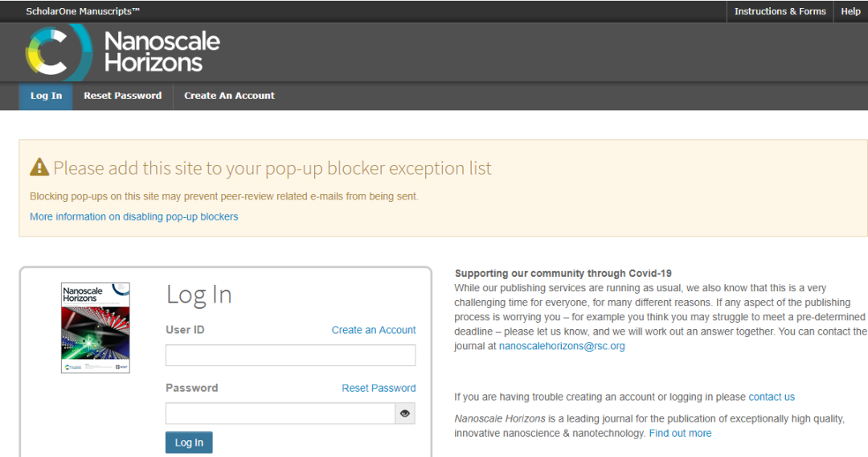Switch to the Log In tab
Viewport: 868px width, 457px height.
tap(46, 96)
